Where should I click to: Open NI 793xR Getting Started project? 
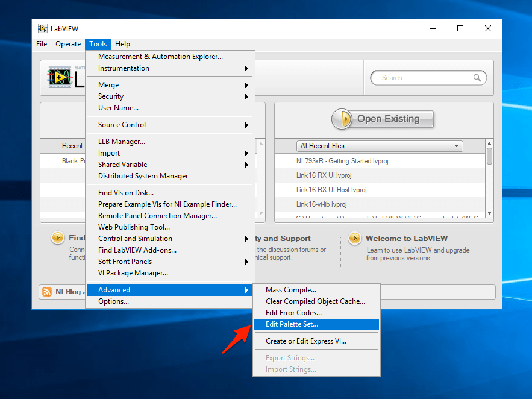342,161
